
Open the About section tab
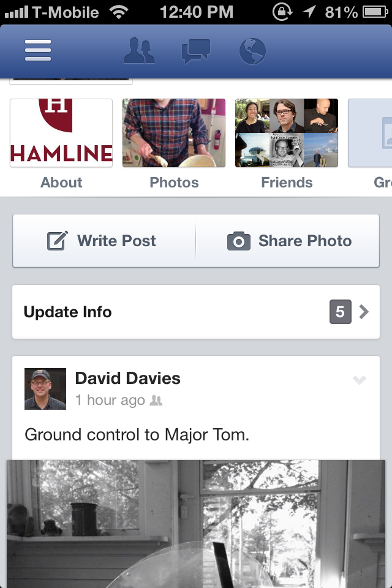[x=61, y=183]
